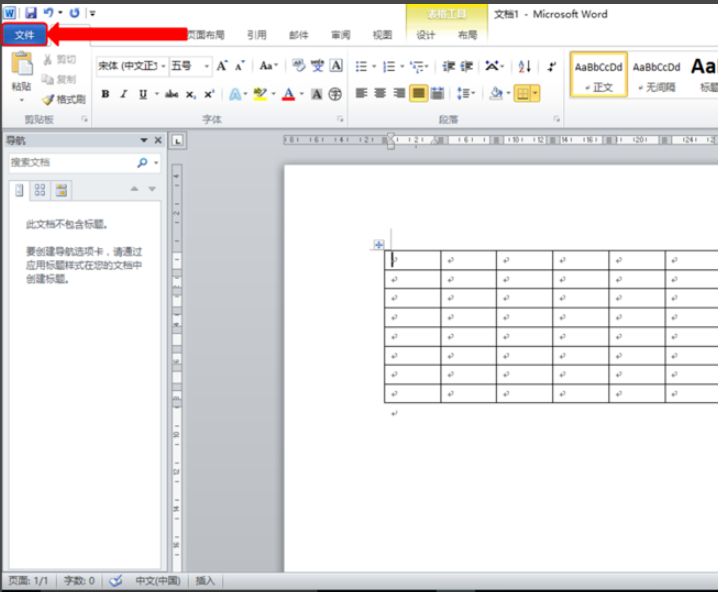Toggle Italic formatting

pos(124,94)
